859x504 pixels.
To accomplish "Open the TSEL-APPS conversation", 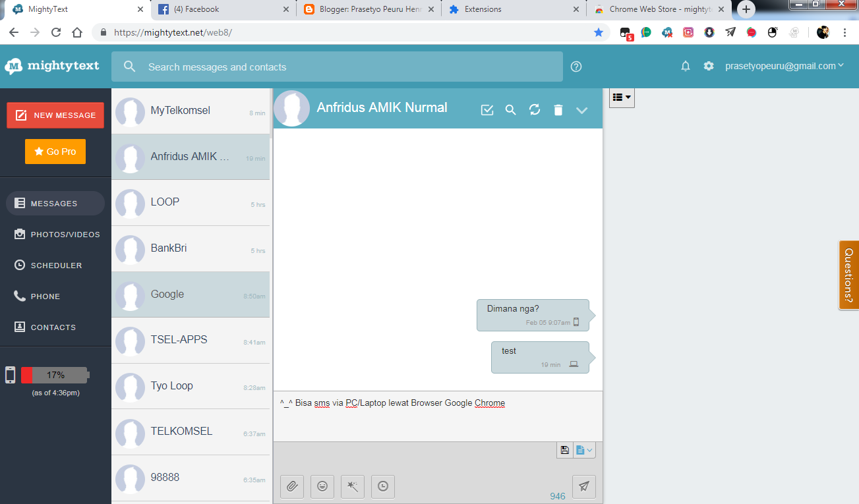I will click(191, 341).
